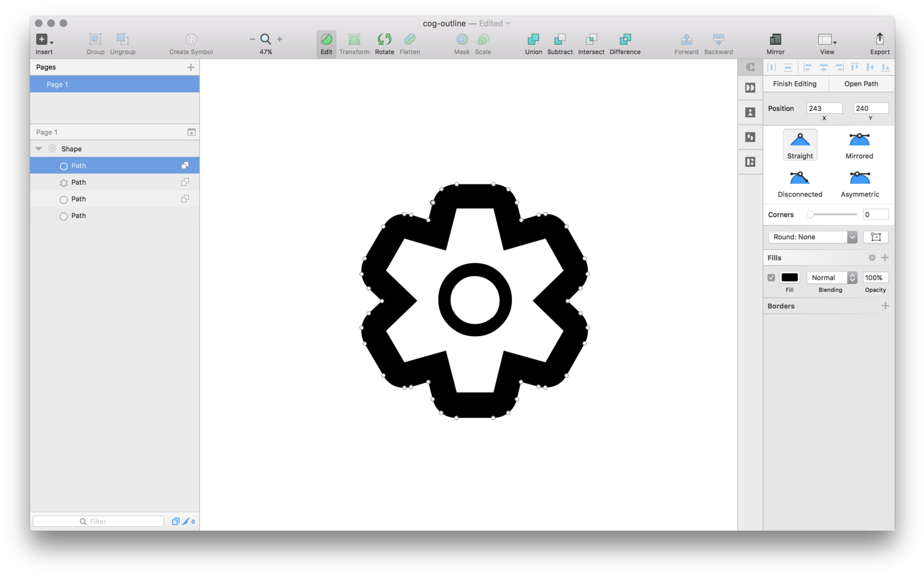Click the Ungroup toolbar icon
Image resolution: width=924 pixels, height=576 pixels.
pos(123,39)
